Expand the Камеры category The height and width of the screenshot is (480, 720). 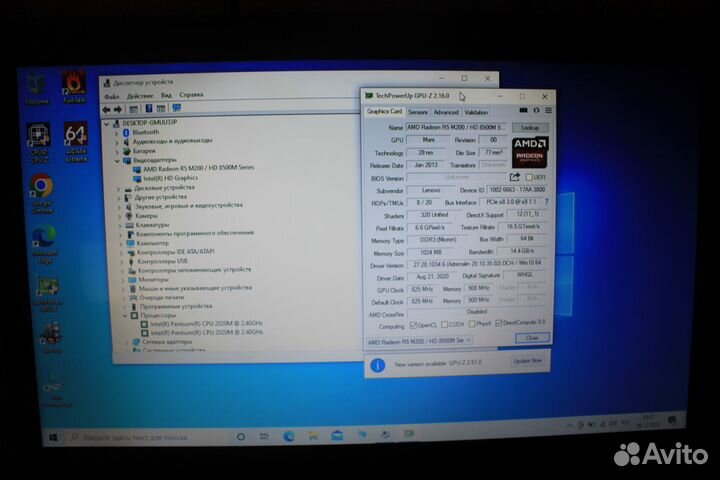(x=120, y=216)
